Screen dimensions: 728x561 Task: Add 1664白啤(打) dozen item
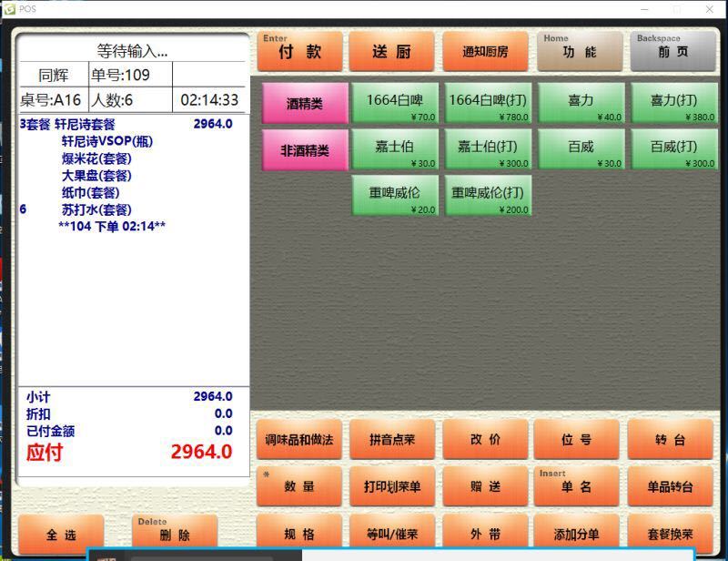click(x=488, y=104)
